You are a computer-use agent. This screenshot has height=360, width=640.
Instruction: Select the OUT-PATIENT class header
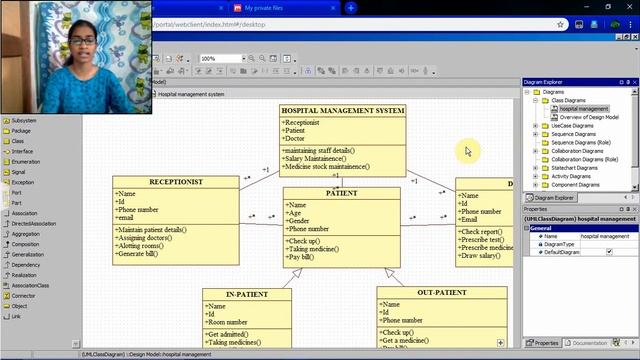[x=442, y=293]
